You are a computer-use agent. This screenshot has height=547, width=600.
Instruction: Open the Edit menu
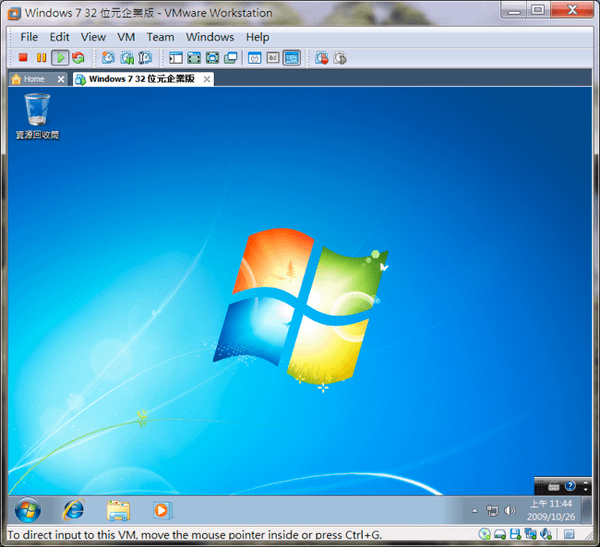point(59,37)
